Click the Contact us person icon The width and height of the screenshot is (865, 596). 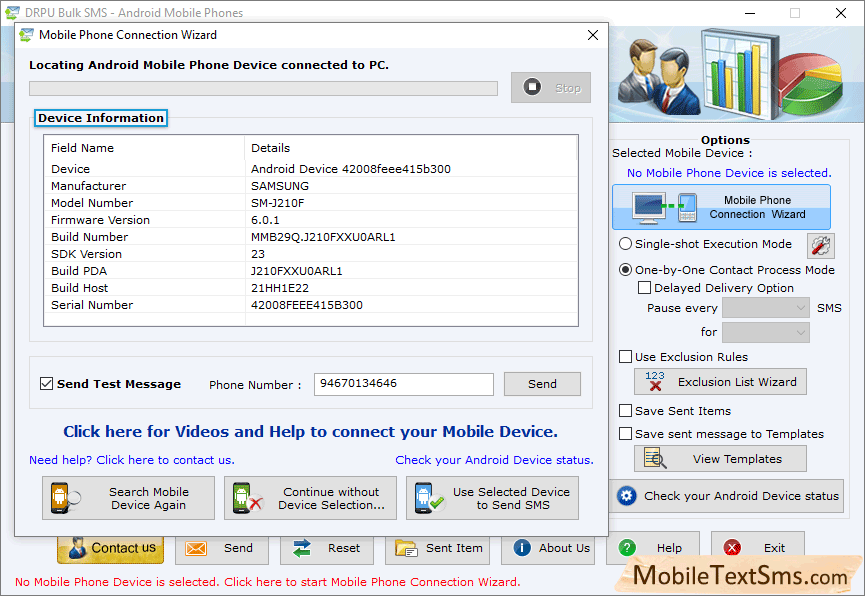click(77, 547)
